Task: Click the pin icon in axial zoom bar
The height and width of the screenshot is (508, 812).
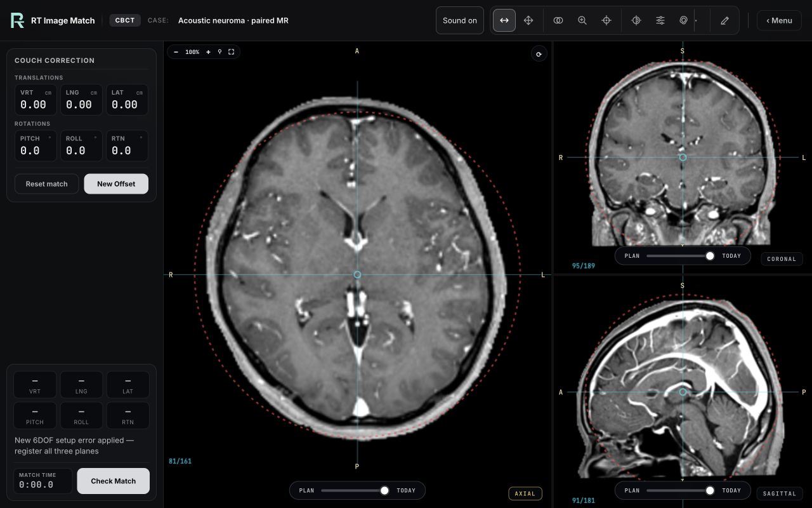Action: 219,52
